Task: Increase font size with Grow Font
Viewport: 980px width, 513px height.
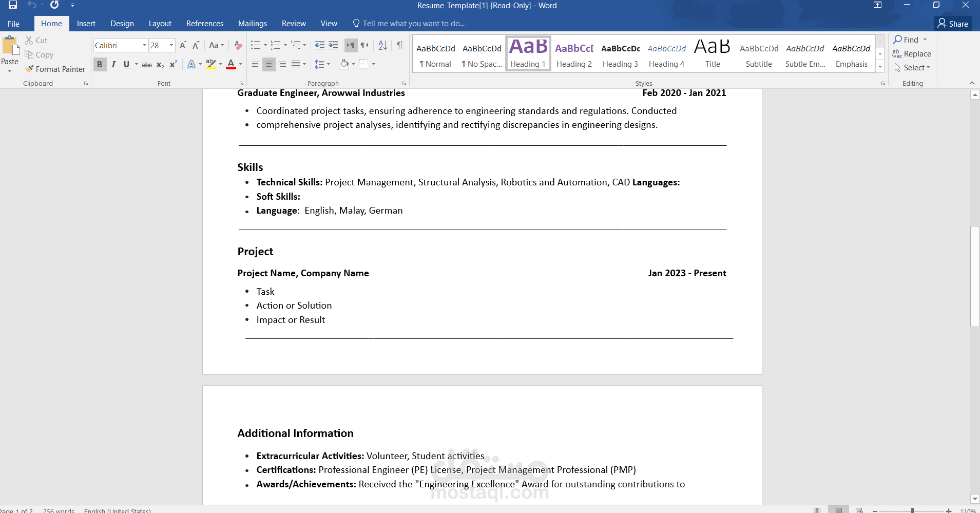Action: click(x=183, y=45)
